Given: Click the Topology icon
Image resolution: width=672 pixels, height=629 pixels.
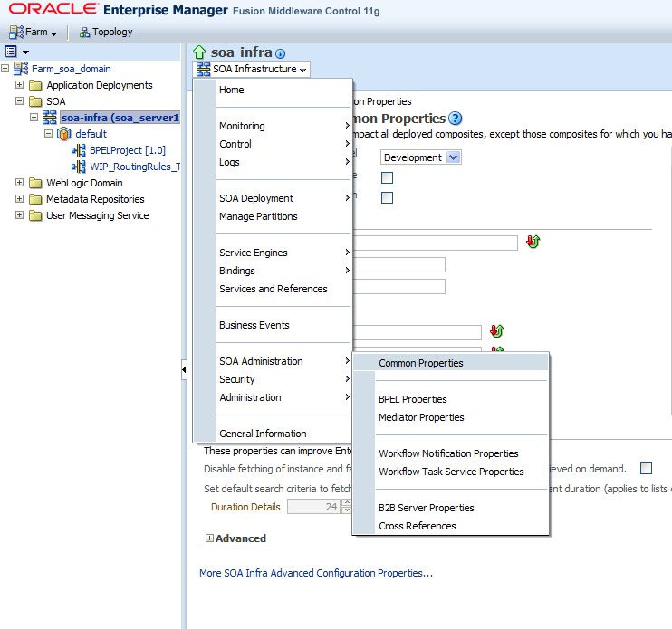Looking at the screenshot, I should (85, 33).
